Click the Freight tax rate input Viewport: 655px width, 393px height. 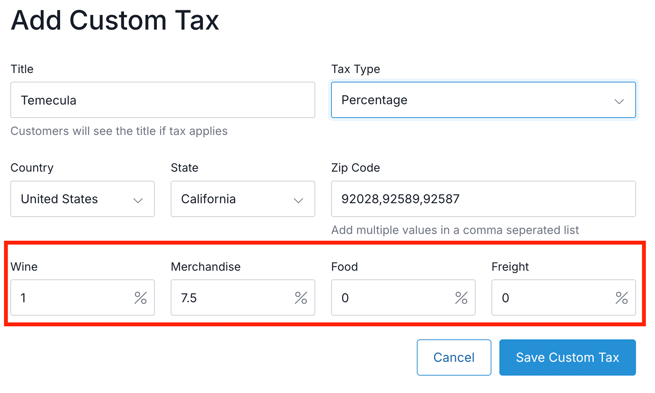(x=564, y=297)
